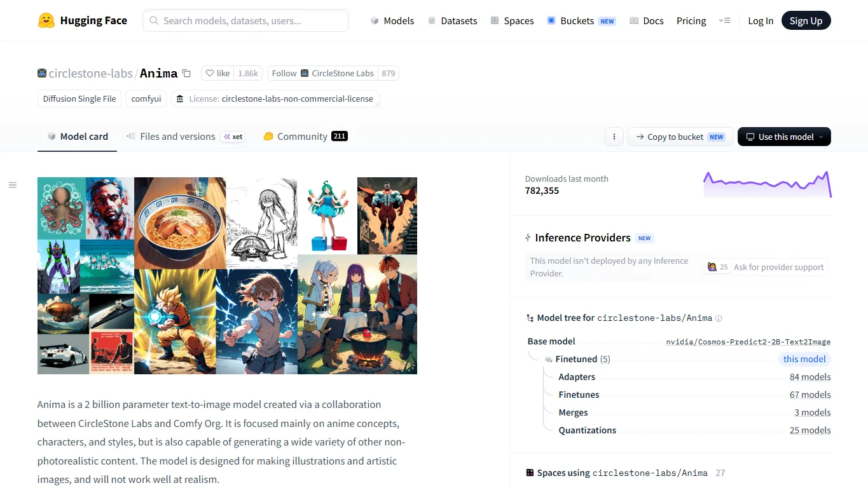Open the table of contents sidebar icon
Image resolution: width=868 pixels, height=488 pixels.
(x=13, y=185)
